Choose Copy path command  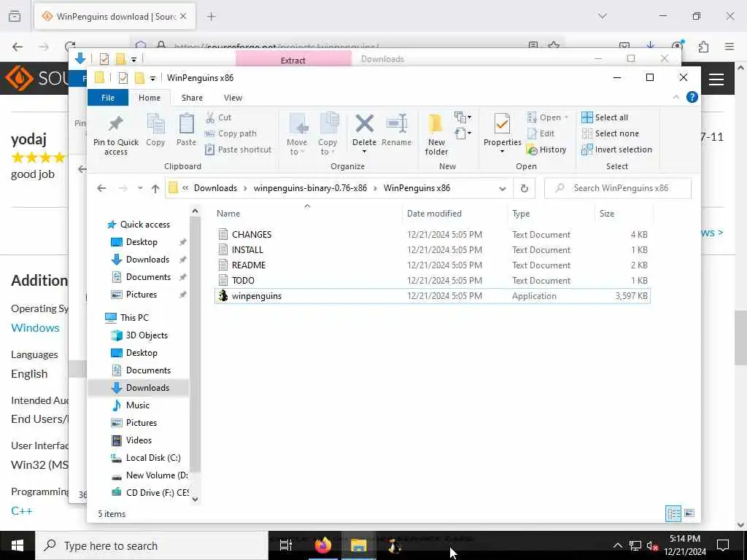click(x=231, y=133)
